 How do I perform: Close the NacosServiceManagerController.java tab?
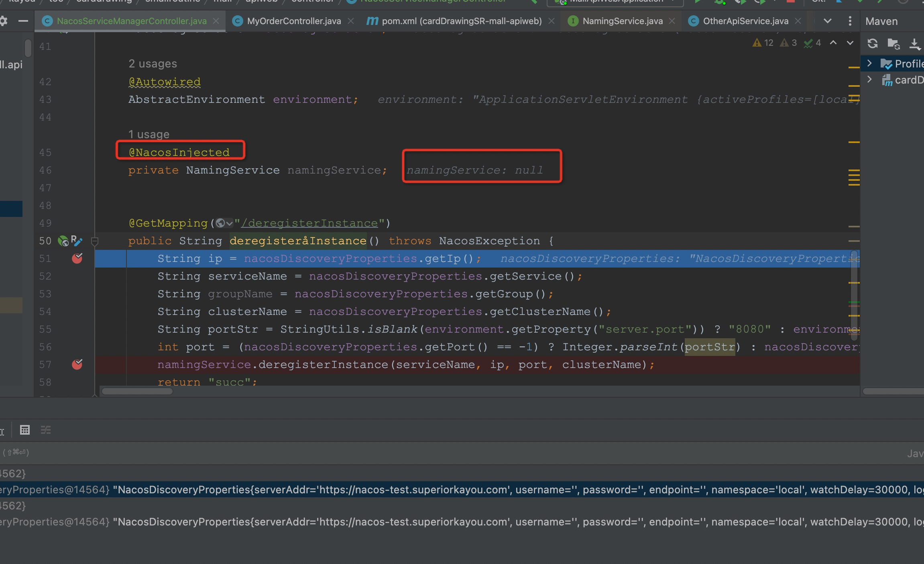pyautogui.click(x=216, y=21)
